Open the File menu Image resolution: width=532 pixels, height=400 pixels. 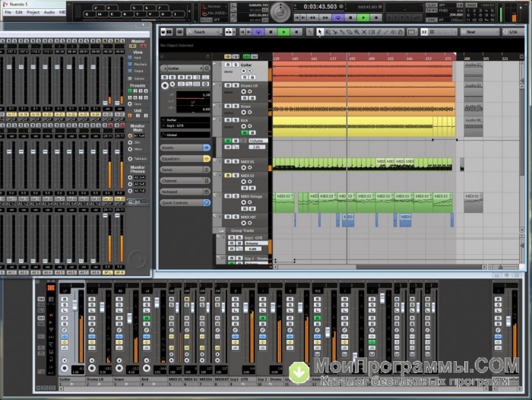8,13
